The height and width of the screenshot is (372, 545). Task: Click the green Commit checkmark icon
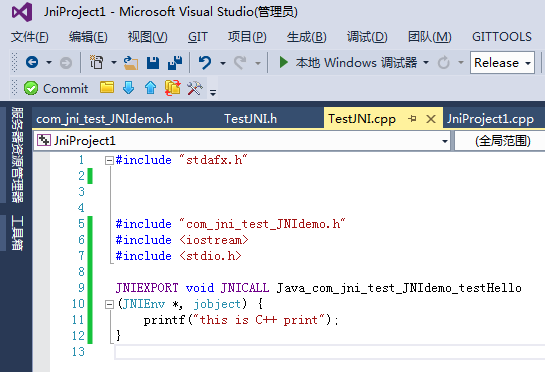tap(31, 88)
